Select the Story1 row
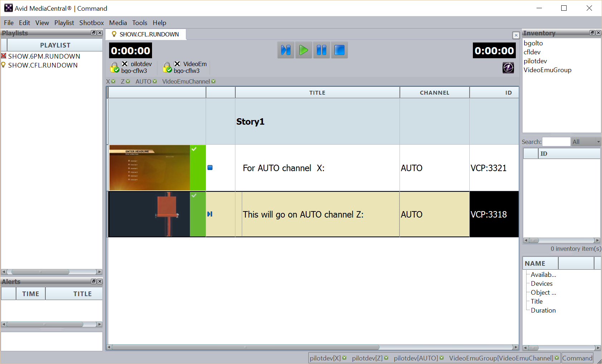The image size is (602, 364). [x=313, y=121]
